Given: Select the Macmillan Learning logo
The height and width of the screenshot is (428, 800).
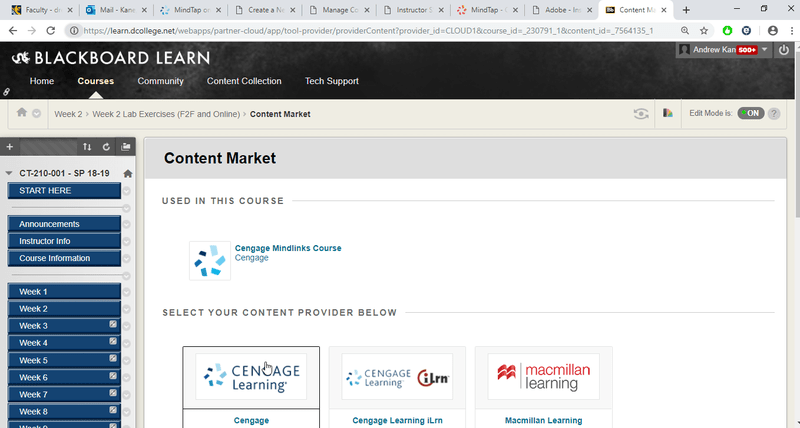Looking at the screenshot, I should tap(543, 376).
